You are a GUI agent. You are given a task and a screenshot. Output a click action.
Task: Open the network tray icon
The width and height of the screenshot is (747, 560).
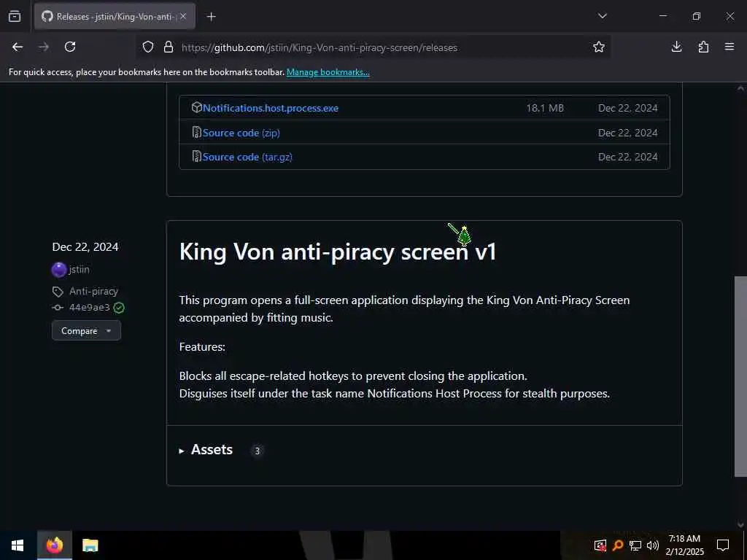pos(635,545)
